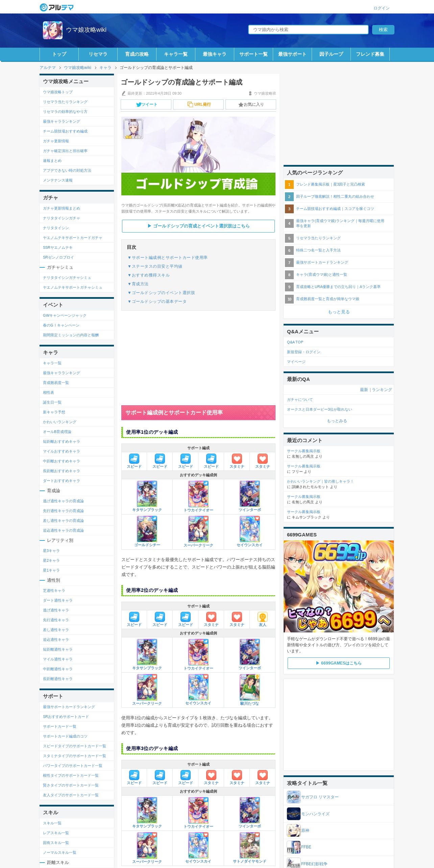Open sidebar link レアスキル一覧

coord(56,833)
